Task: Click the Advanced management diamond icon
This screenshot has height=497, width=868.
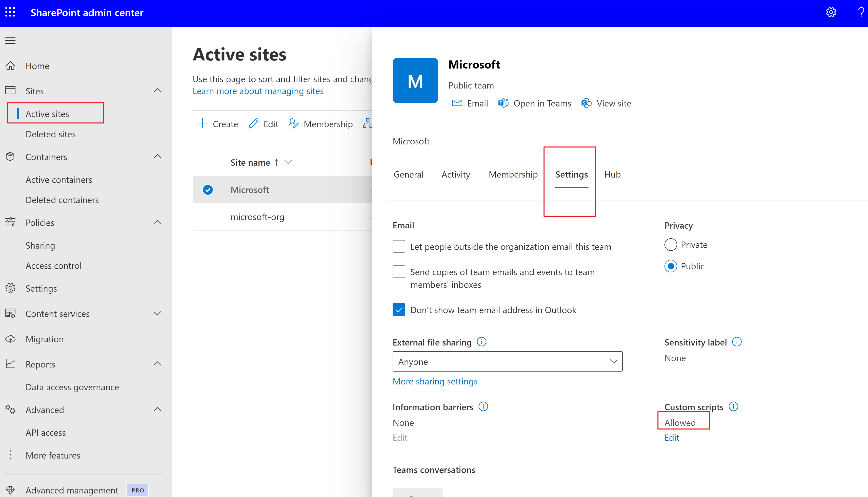Action: pos(10,490)
